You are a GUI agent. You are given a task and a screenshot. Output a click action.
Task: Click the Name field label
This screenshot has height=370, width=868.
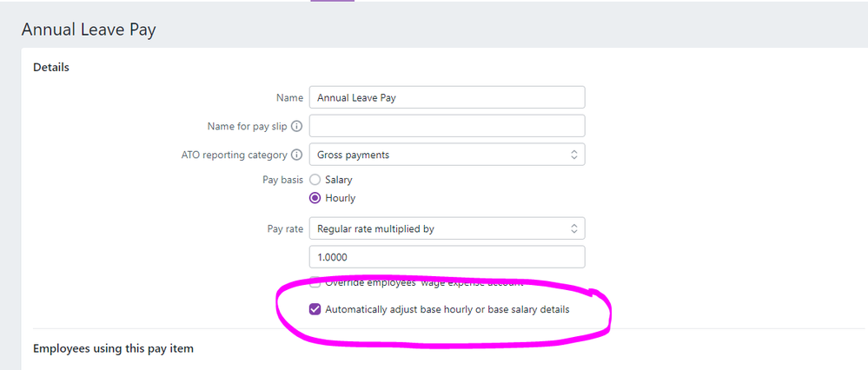(x=289, y=97)
